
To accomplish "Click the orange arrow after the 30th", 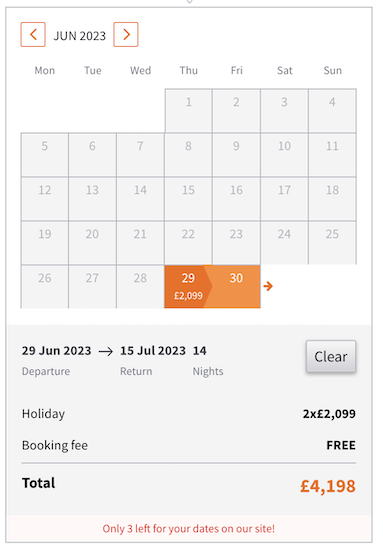I will pyautogui.click(x=268, y=286).
